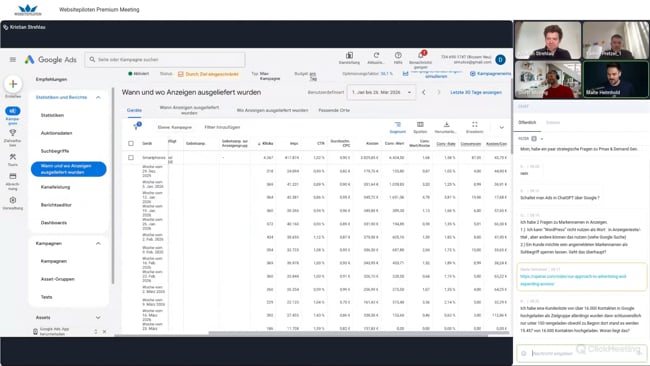Open Auktionsdaten in sidebar
Image resolution: width=650 pixels, height=366 pixels.
56,133
